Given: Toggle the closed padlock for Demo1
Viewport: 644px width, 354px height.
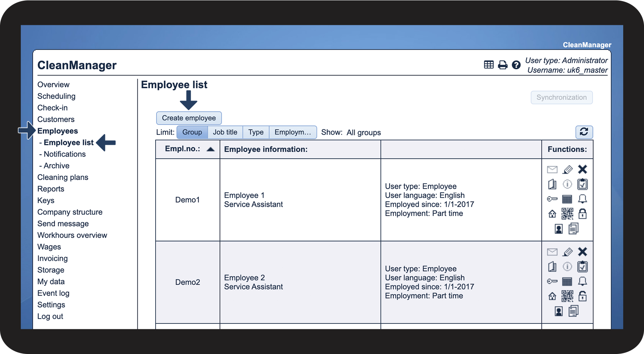Looking at the screenshot, I should pyautogui.click(x=582, y=214).
